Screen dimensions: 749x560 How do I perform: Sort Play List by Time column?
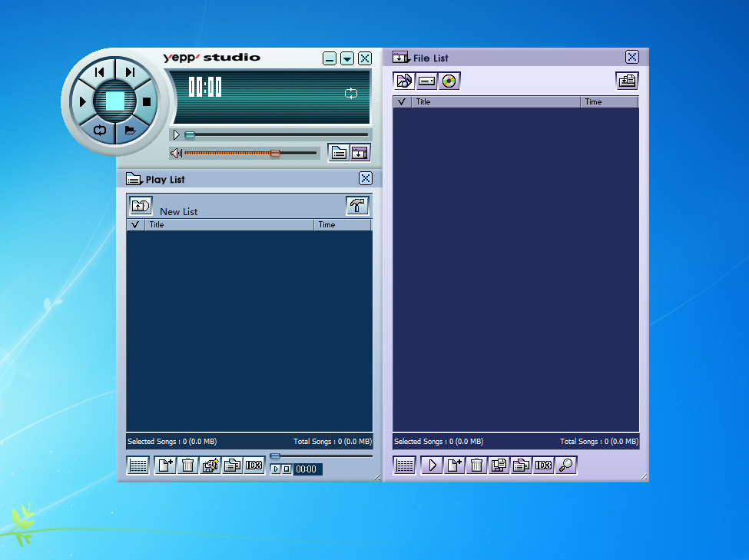point(343,224)
